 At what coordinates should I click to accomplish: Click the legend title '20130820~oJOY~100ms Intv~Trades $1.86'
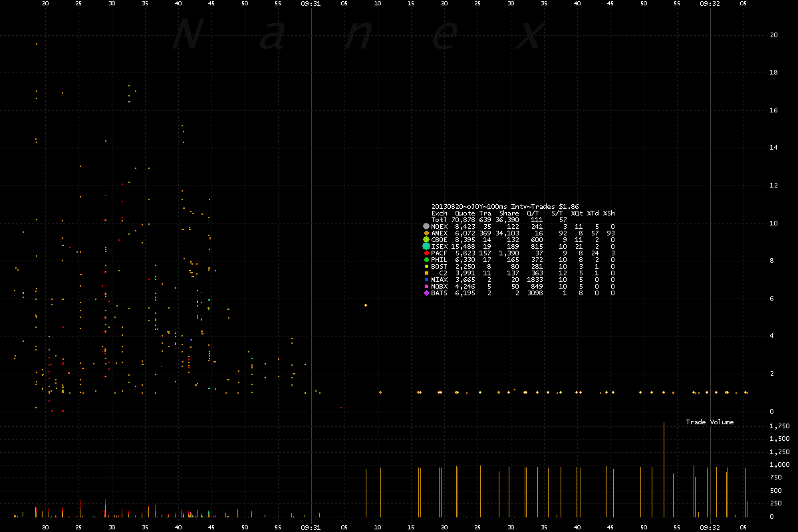(505, 207)
